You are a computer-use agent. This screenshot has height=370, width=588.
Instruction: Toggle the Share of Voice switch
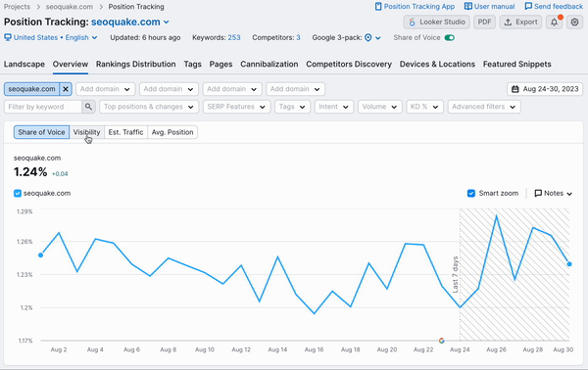(x=449, y=38)
